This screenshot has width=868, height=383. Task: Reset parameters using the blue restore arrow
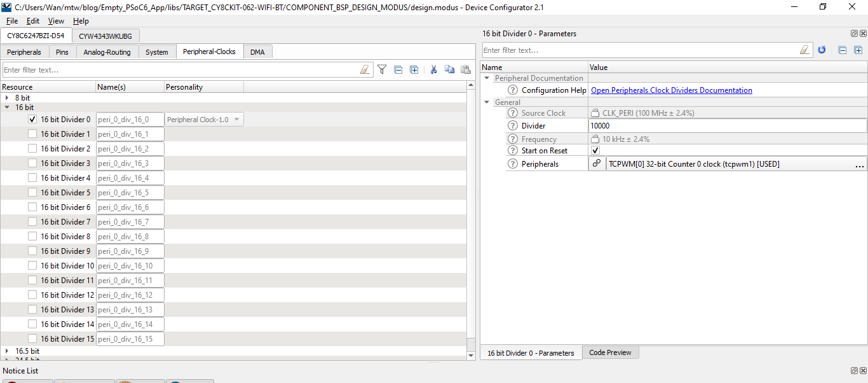[822, 50]
